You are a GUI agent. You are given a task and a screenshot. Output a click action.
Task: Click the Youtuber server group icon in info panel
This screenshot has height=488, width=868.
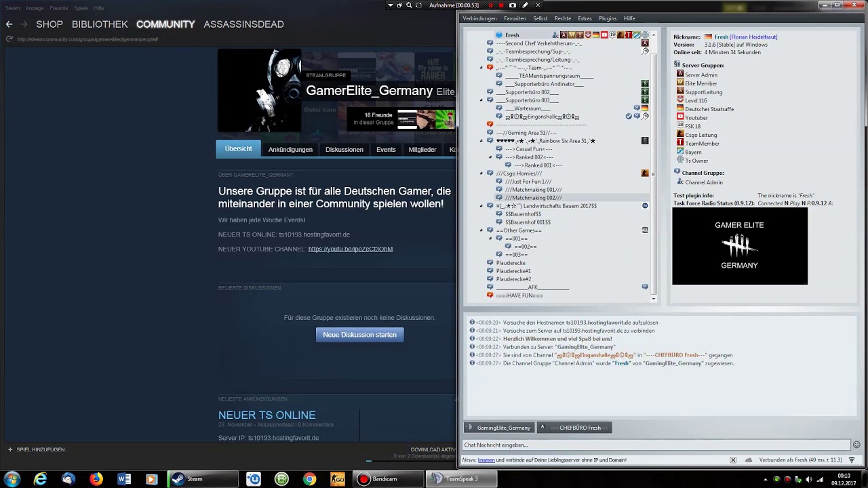pyautogui.click(x=680, y=117)
